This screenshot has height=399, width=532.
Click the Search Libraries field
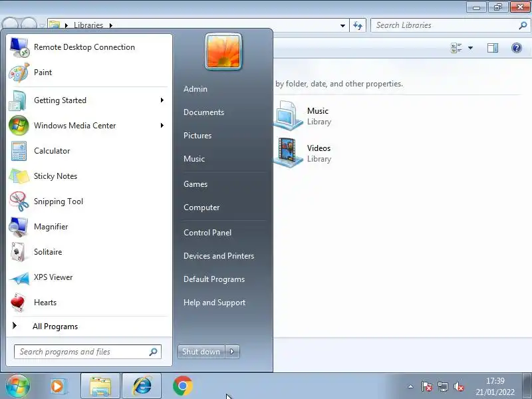coord(450,25)
